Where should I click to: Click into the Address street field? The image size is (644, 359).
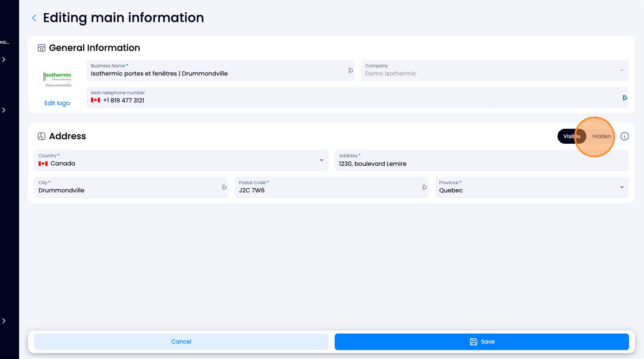pos(482,160)
